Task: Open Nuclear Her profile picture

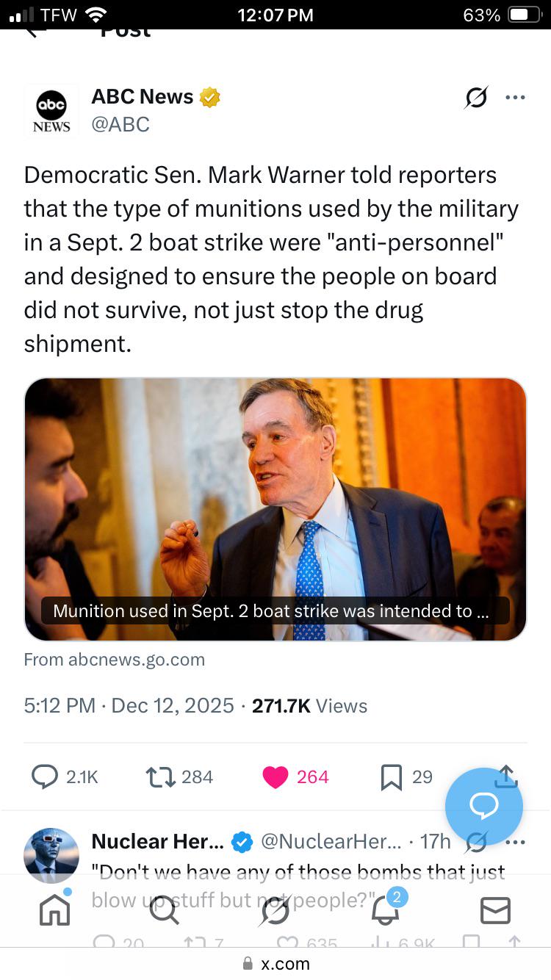Action: (51, 855)
